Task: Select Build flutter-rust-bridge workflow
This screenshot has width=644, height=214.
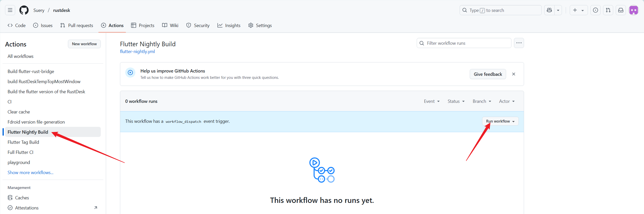Action: pos(53,71)
